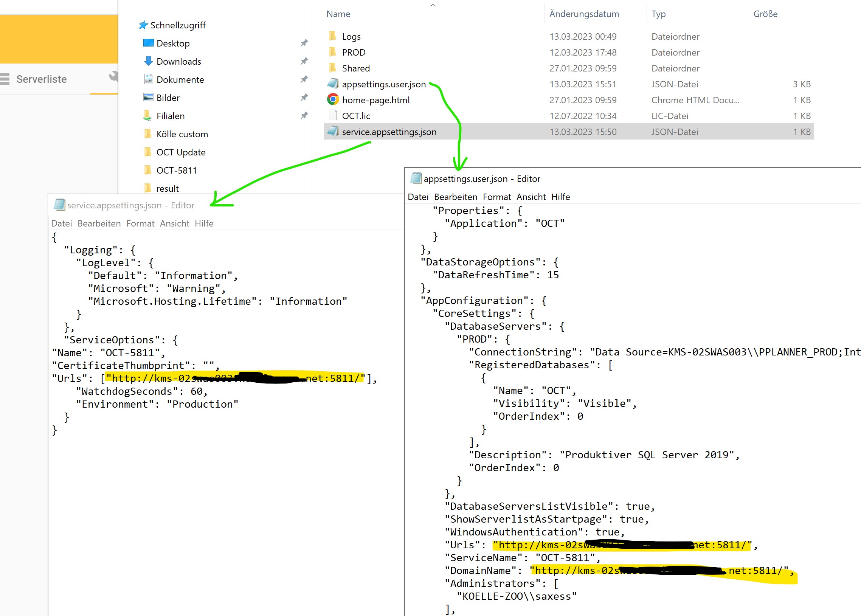Sort files by Name column header
The height and width of the screenshot is (616, 861).
tap(338, 14)
